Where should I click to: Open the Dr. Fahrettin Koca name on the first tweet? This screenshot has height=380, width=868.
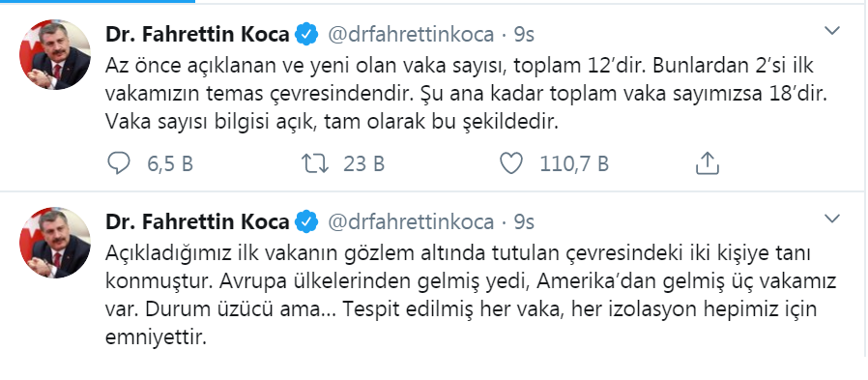(197, 35)
